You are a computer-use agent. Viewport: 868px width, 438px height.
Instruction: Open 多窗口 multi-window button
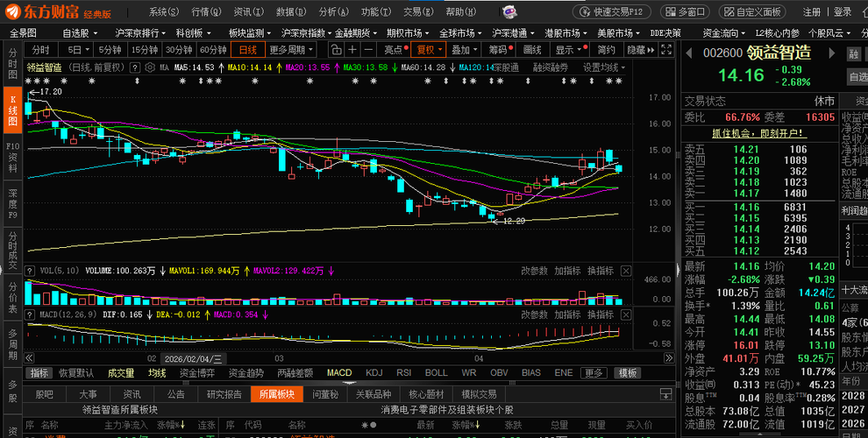pyautogui.click(x=686, y=11)
